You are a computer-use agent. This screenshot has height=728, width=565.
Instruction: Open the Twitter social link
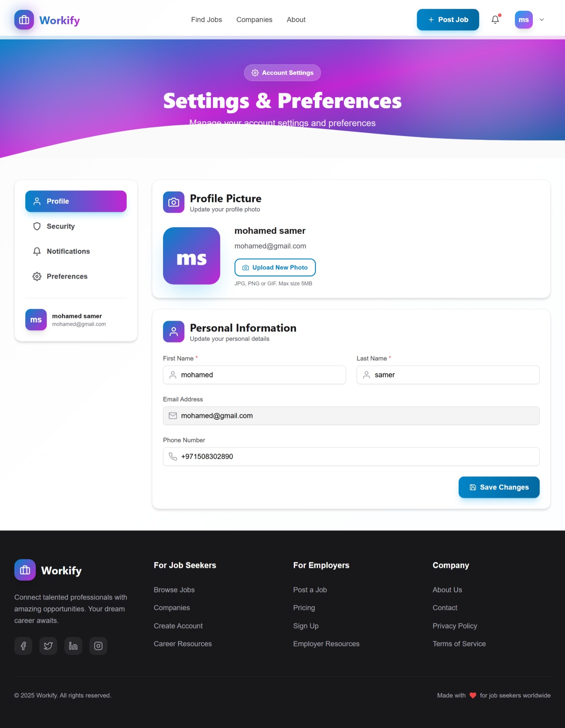click(48, 646)
